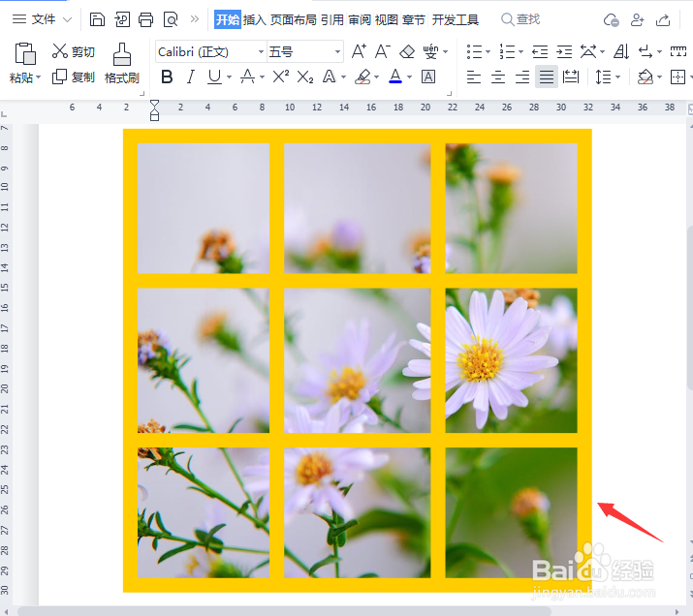Toggle subscript X₂ formatting
This screenshot has width=693, height=616.
click(x=305, y=77)
